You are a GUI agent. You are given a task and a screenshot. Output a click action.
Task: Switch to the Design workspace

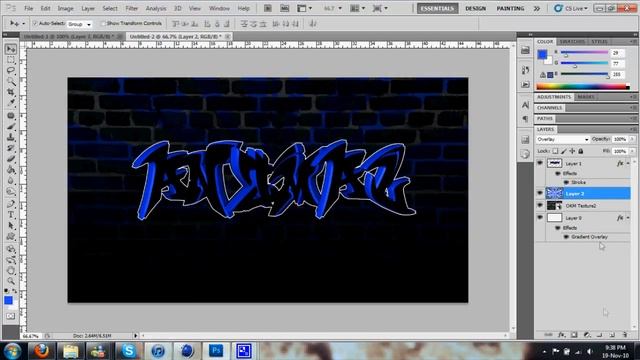[476, 8]
